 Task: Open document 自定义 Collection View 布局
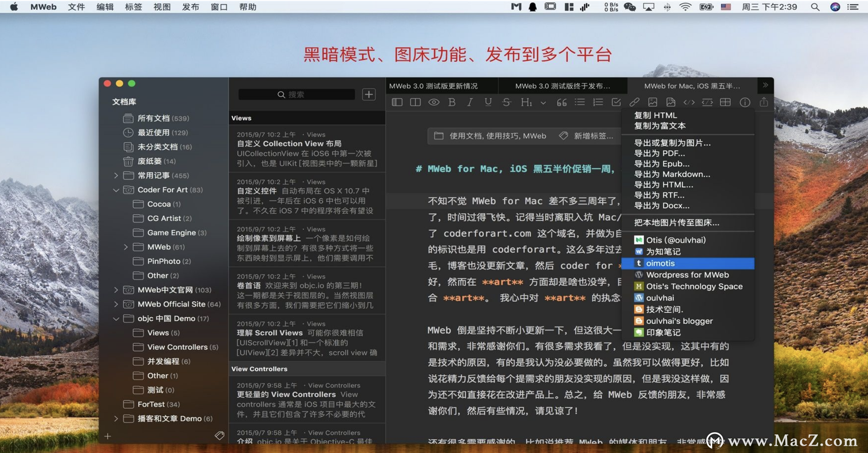coord(307,148)
